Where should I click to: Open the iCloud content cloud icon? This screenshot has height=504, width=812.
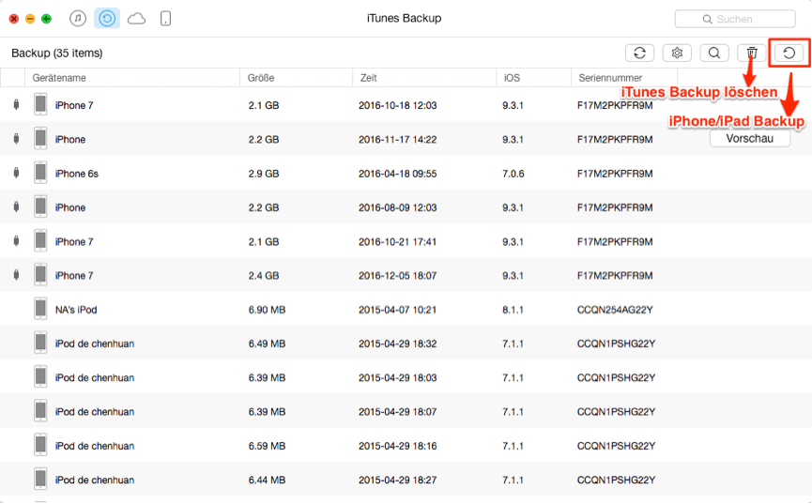point(136,19)
